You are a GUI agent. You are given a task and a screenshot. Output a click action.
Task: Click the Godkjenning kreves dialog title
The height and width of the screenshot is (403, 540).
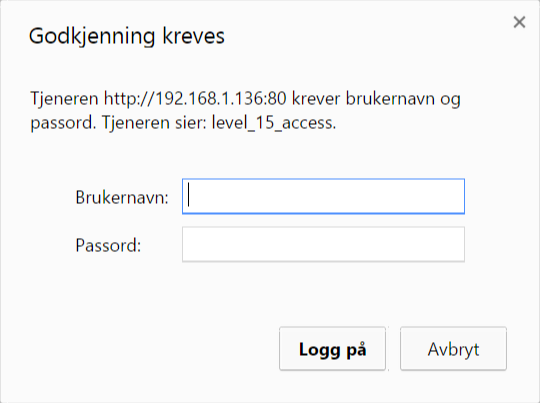point(127,37)
